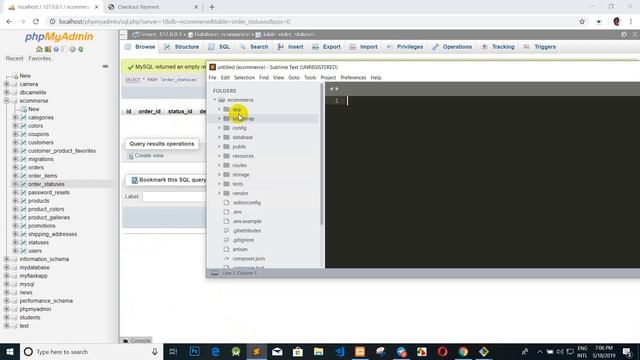The width and height of the screenshot is (640, 360).
Task: Click the status_id column header
Action: [180, 111]
